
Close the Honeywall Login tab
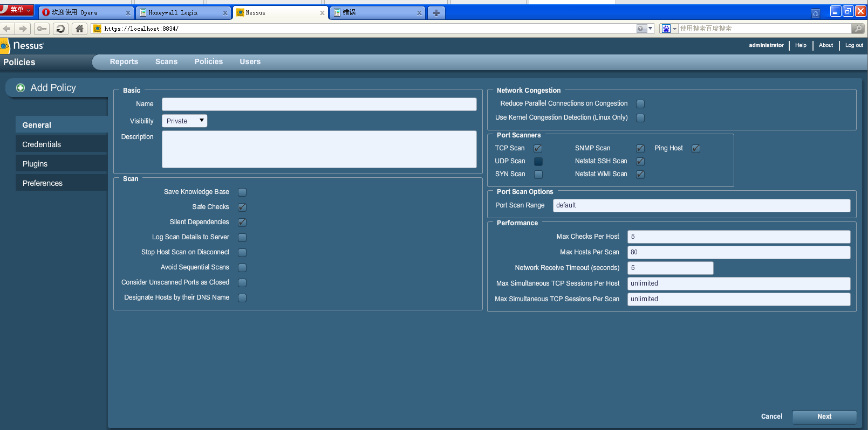pyautogui.click(x=225, y=12)
